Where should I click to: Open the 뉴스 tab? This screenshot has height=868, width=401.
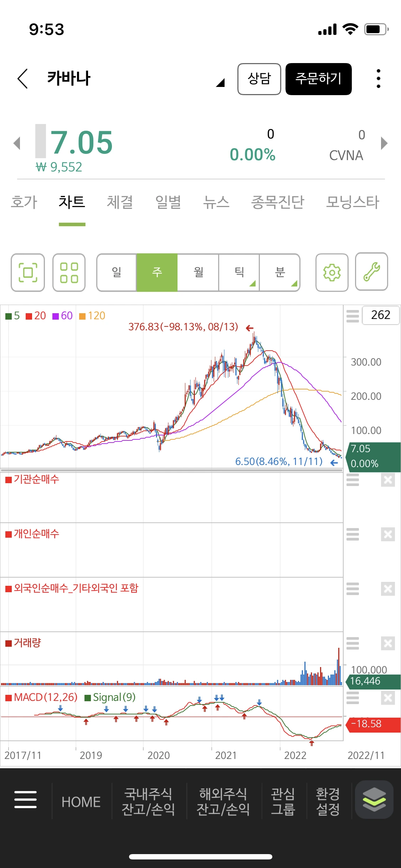[x=216, y=202]
